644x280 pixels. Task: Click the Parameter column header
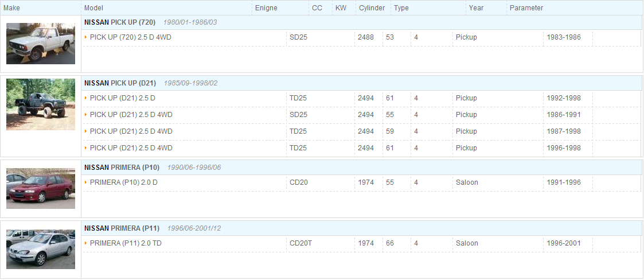[526, 8]
